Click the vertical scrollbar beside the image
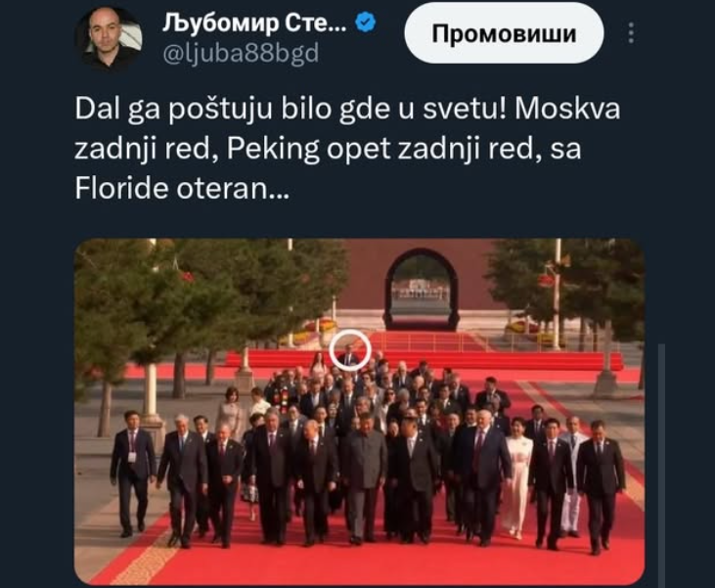 tap(661, 466)
